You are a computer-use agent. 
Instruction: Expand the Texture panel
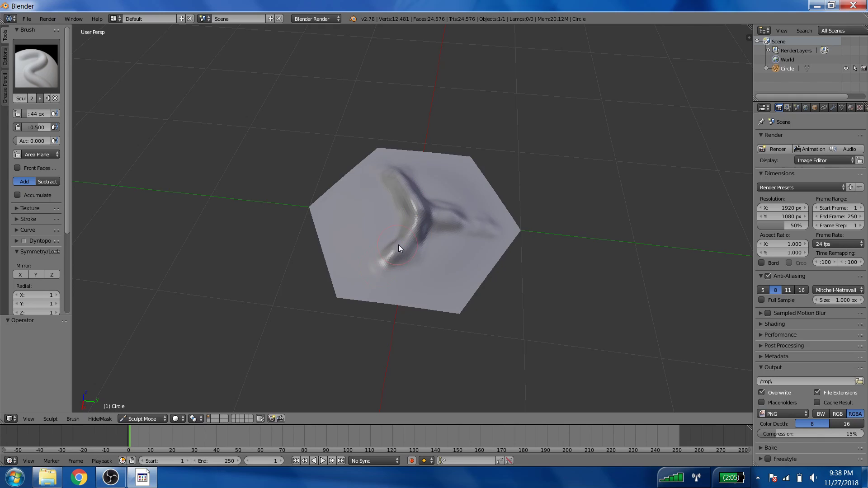pyautogui.click(x=30, y=208)
